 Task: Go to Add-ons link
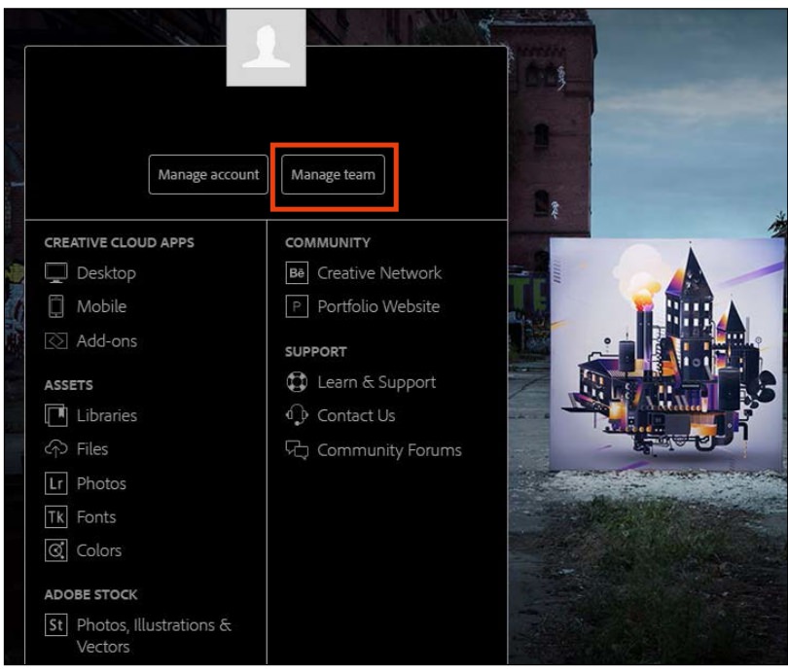(107, 341)
